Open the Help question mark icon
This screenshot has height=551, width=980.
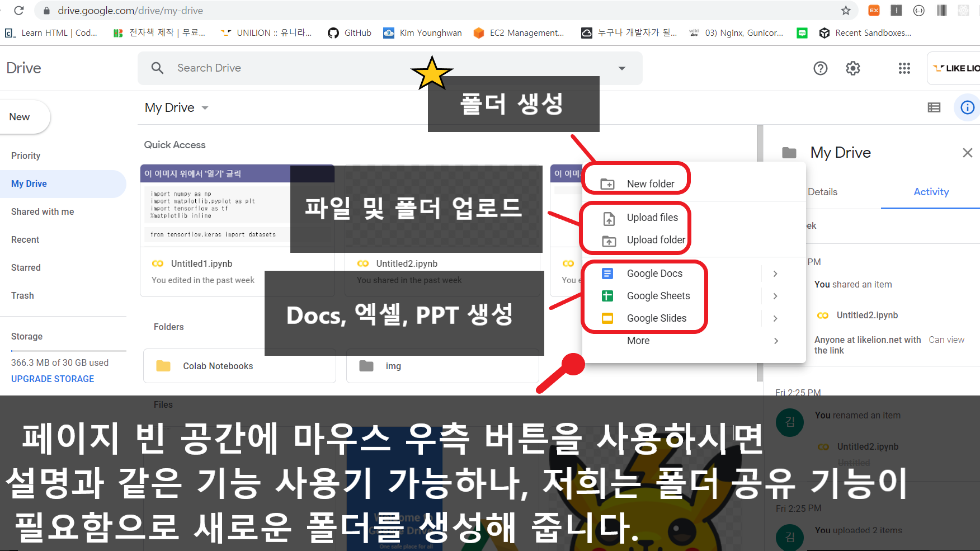[820, 68]
